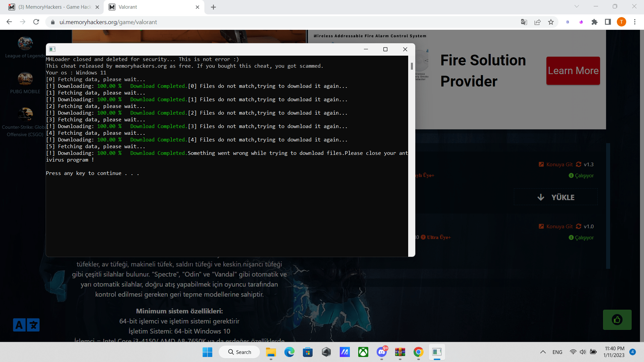Open Google Chrome from taskbar
Screen dimensions: 644x362
[418, 352]
